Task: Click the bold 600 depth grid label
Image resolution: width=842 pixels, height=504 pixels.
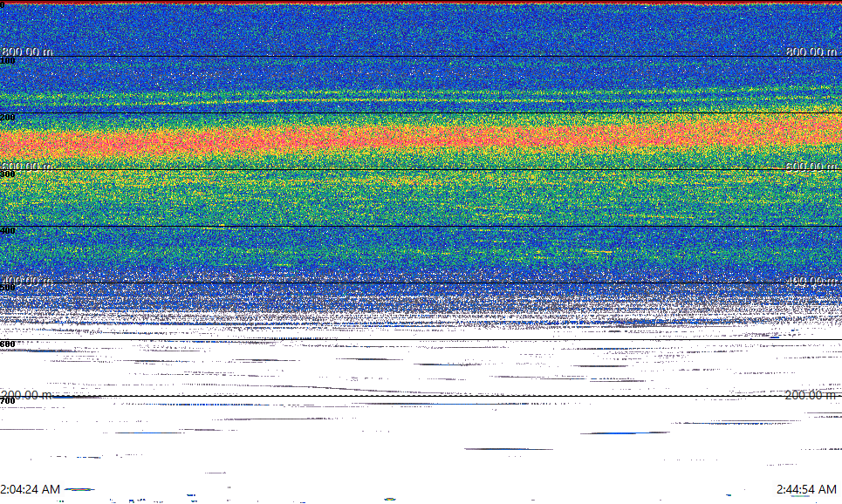Action: click(x=8, y=344)
